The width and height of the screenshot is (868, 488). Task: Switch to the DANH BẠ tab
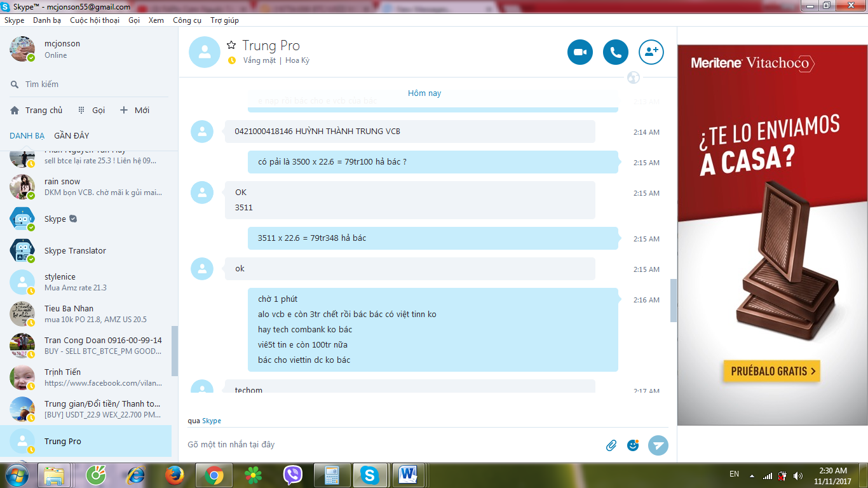pos(27,135)
